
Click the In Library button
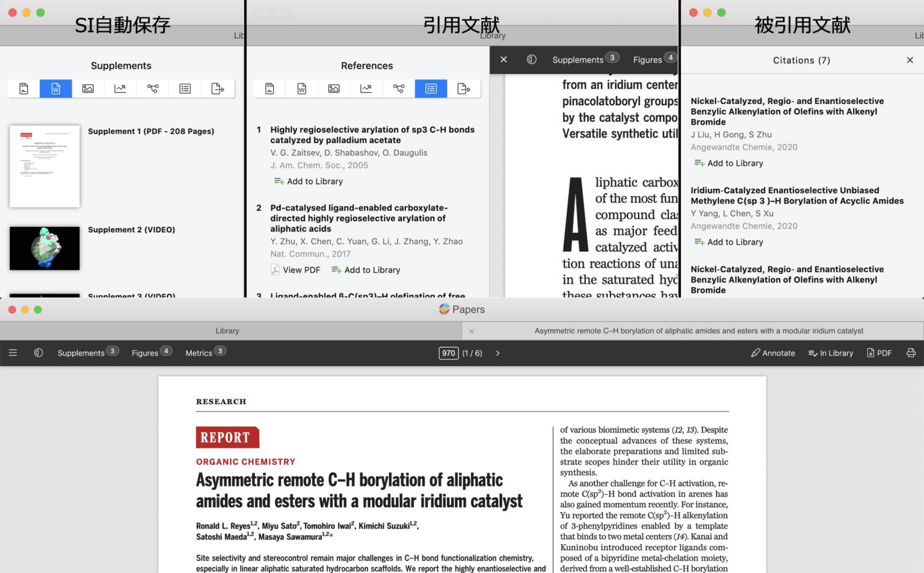click(831, 353)
